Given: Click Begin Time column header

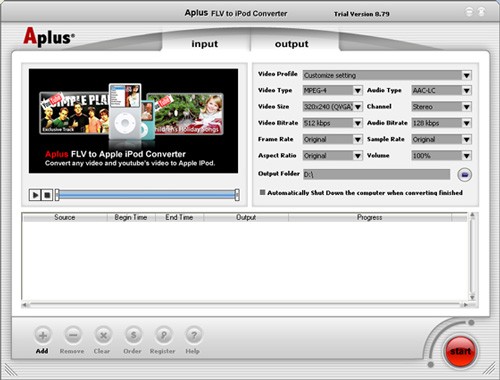Looking at the screenshot, I should (x=131, y=217).
